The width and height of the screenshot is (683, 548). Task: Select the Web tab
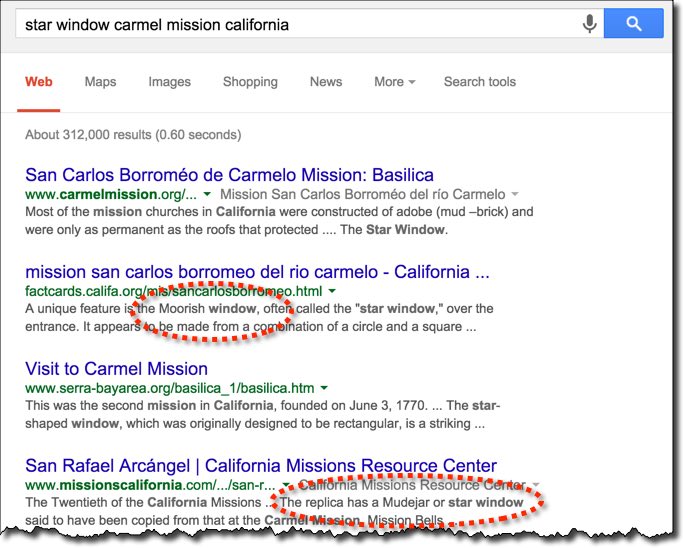(x=39, y=82)
